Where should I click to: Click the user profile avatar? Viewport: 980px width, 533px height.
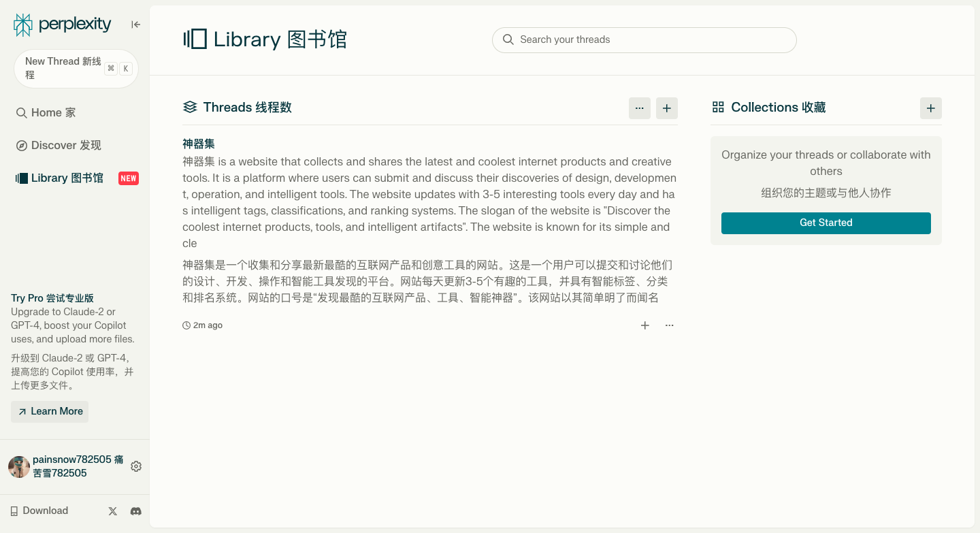click(19, 467)
